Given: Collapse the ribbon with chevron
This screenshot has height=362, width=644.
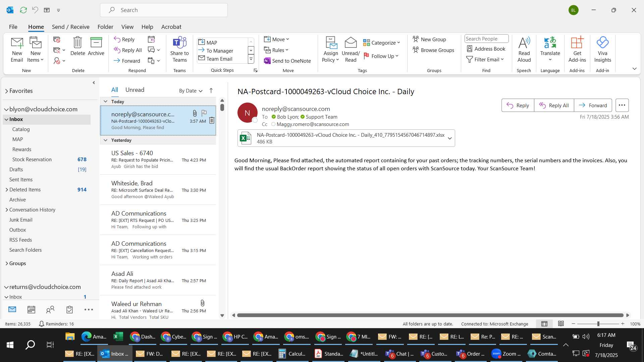Looking at the screenshot, I should (x=634, y=69).
